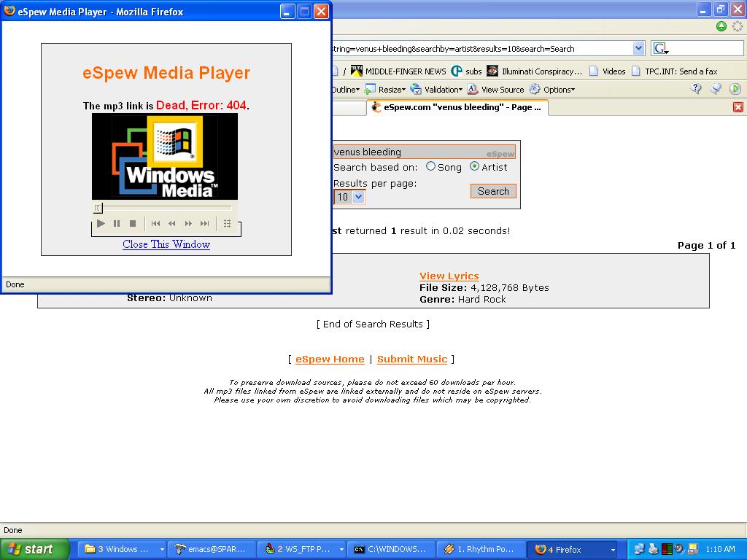Skip to next track in media player
Viewport: 747px width, 560px height.
pyautogui.click(x=205, y=224)
